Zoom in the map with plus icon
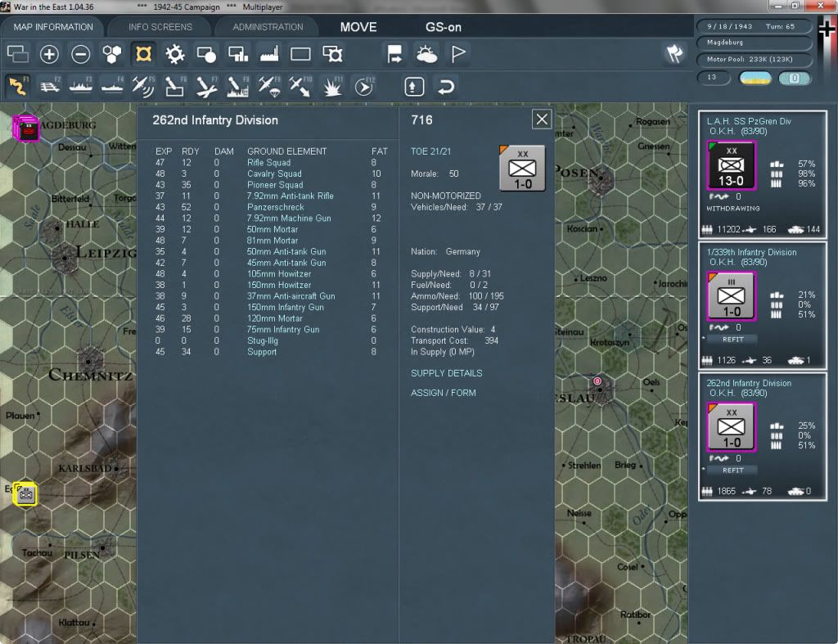 coord(49,54)
